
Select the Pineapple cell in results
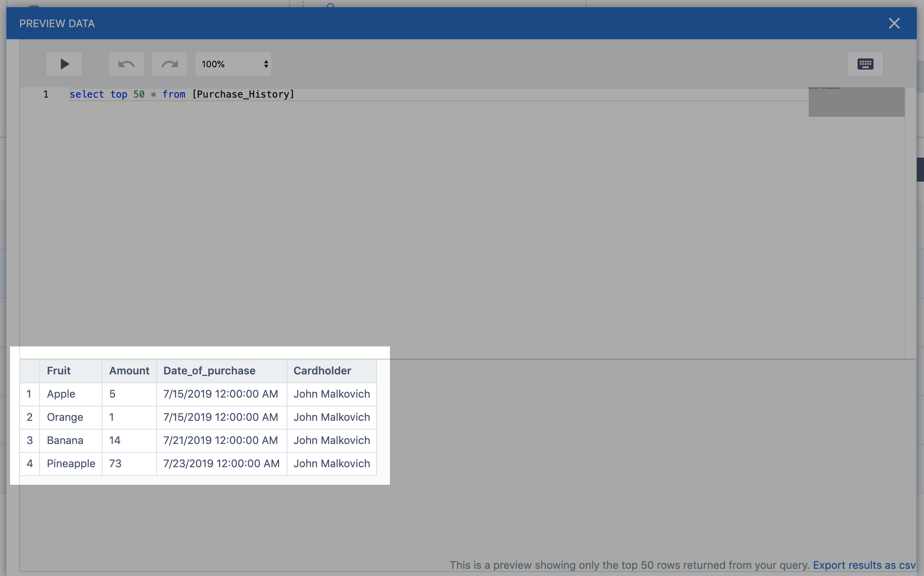(71, 464)
